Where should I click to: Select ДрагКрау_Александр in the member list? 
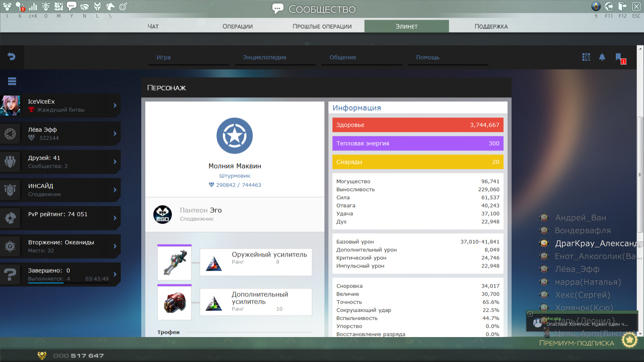point(599,243)
